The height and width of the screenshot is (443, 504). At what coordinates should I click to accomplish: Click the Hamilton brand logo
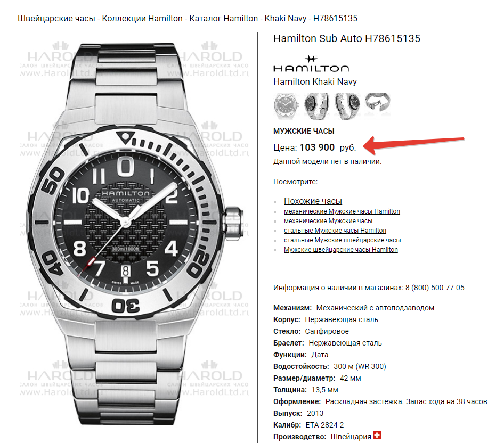pos(311,64)
